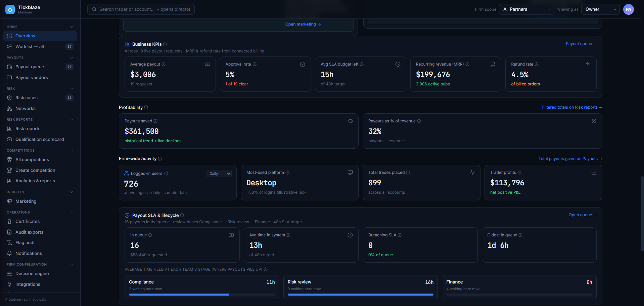Screen dimensions: 644x306
Task: Click the users icon beside Logged-in users
Action: click(x=127, y=174)
